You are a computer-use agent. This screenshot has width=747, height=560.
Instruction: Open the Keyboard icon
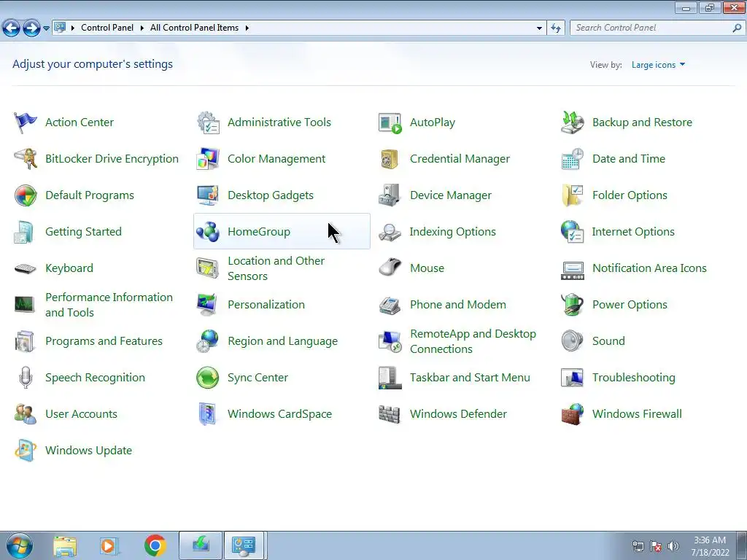26,268
